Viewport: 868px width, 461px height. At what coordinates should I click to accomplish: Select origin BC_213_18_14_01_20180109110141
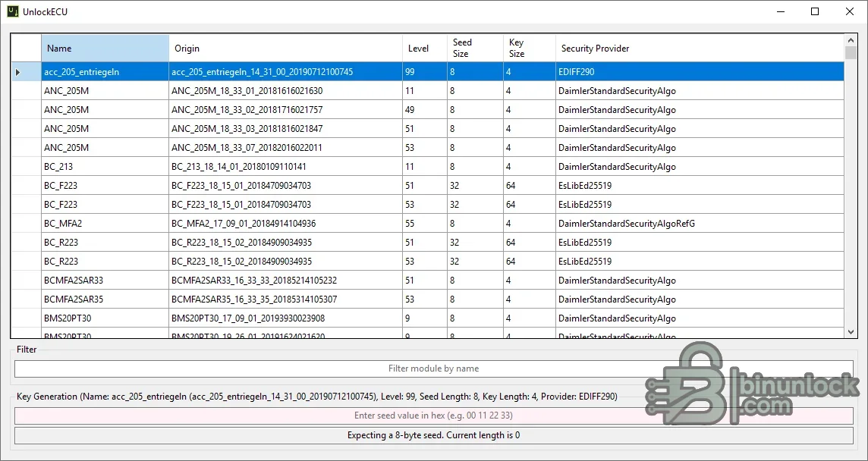(x=285, y=167)
